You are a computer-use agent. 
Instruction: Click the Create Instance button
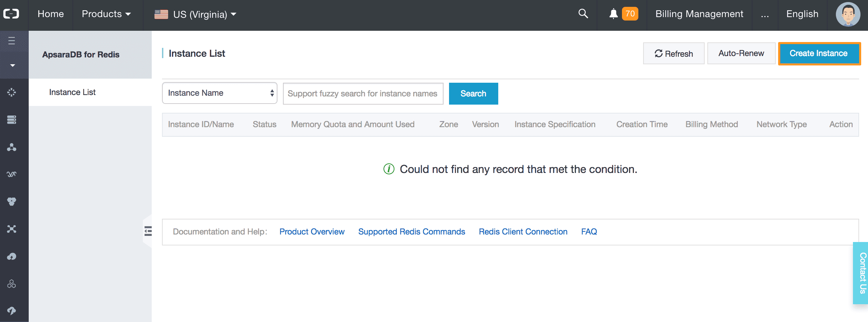point(819,53)
